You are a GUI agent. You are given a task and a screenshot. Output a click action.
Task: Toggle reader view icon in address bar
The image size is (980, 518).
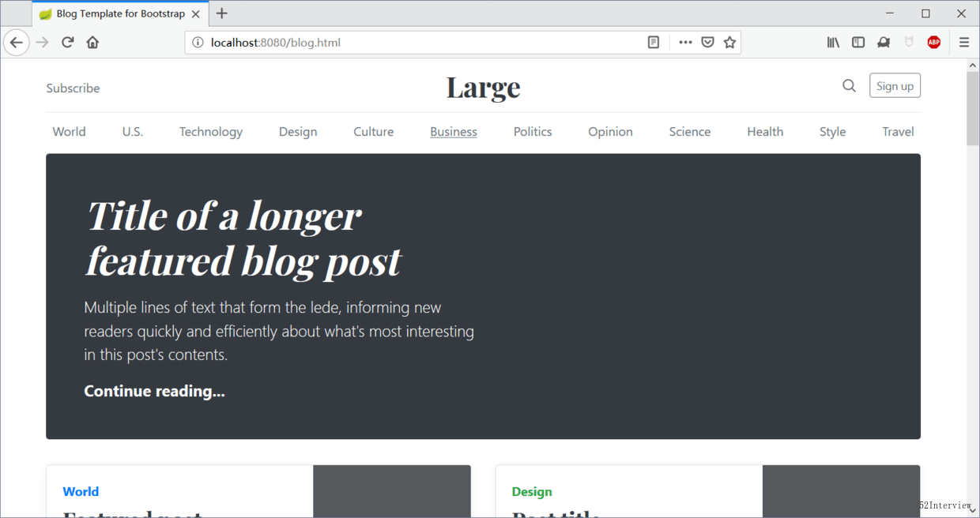click(x=654, y=43)
